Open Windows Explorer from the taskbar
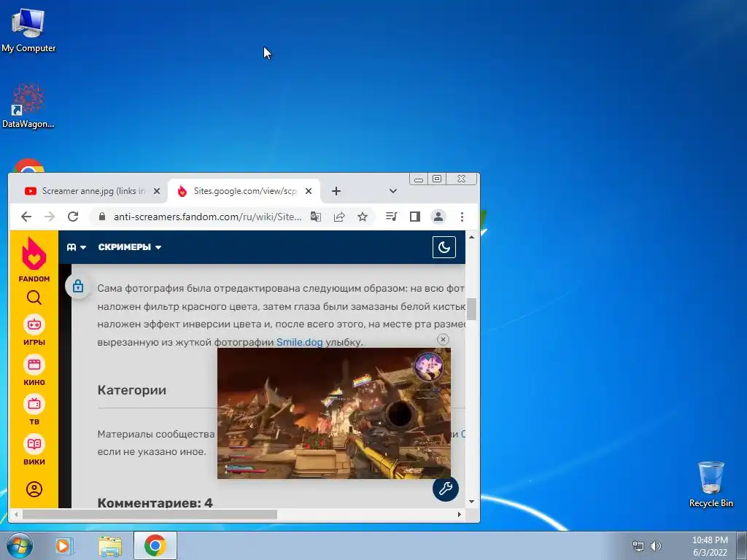Screen dimensions: 747x560 coord(110,545)
